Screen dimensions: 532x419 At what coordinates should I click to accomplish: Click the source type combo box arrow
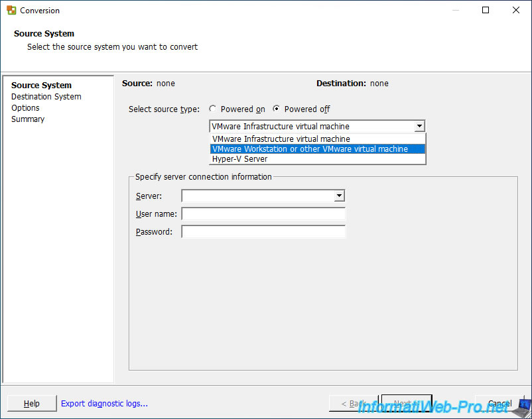pyautogui.click(x=419, y=126)
